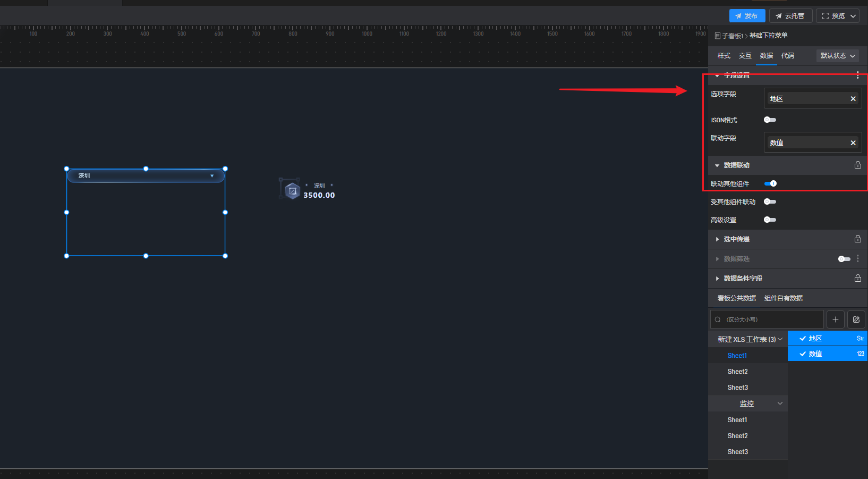The image size is (868, 479).
Task: Expand the 选中传递 section
Action: coord(736,239)
